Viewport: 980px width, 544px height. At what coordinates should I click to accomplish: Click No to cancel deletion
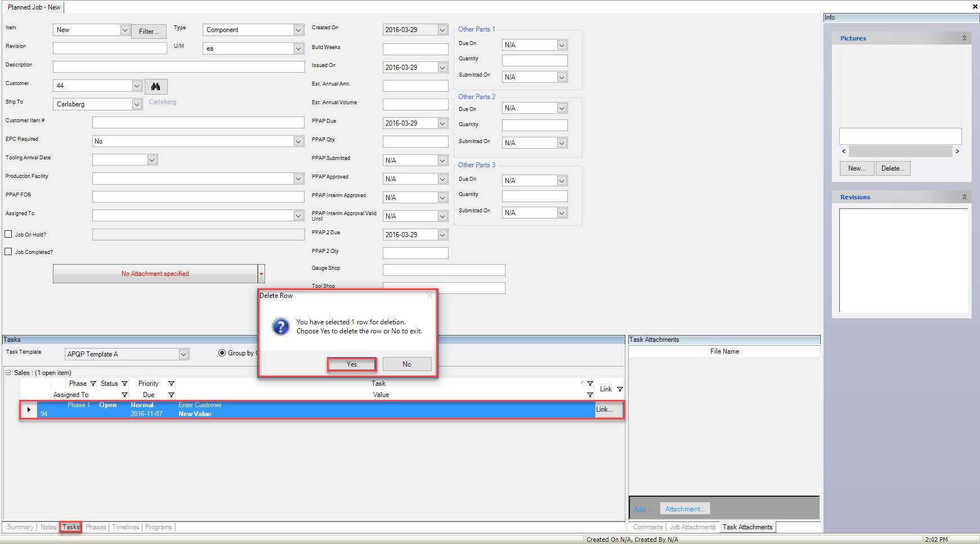tap(407, 364)
